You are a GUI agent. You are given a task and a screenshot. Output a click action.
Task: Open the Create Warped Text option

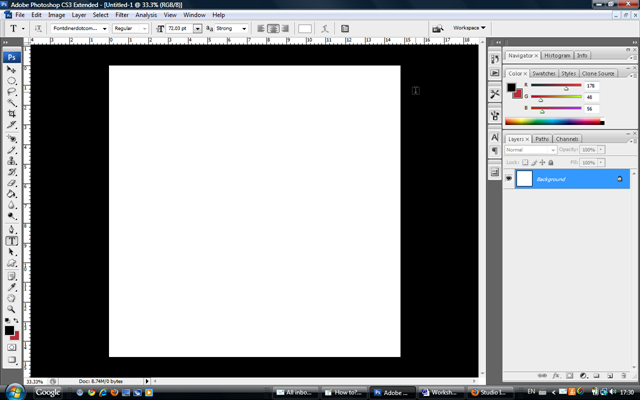(325, 29)
